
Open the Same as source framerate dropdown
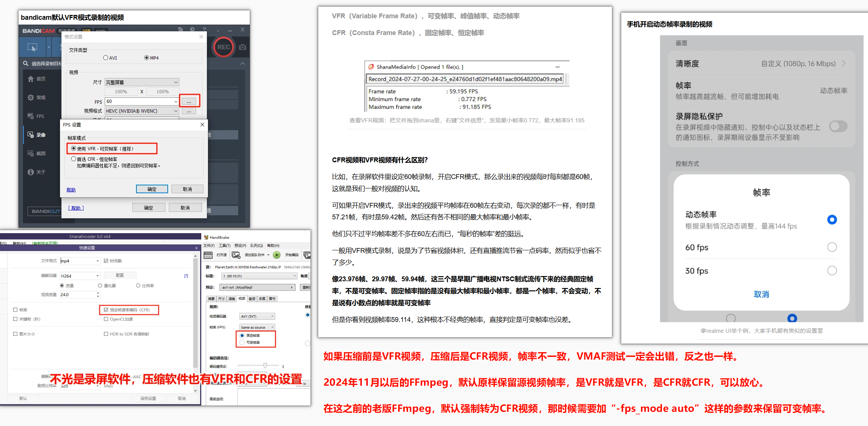pos(257,327)
